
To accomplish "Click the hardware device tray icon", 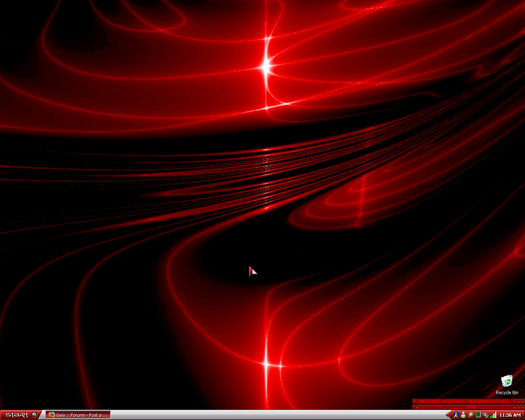I will click(x=486, y=415).
